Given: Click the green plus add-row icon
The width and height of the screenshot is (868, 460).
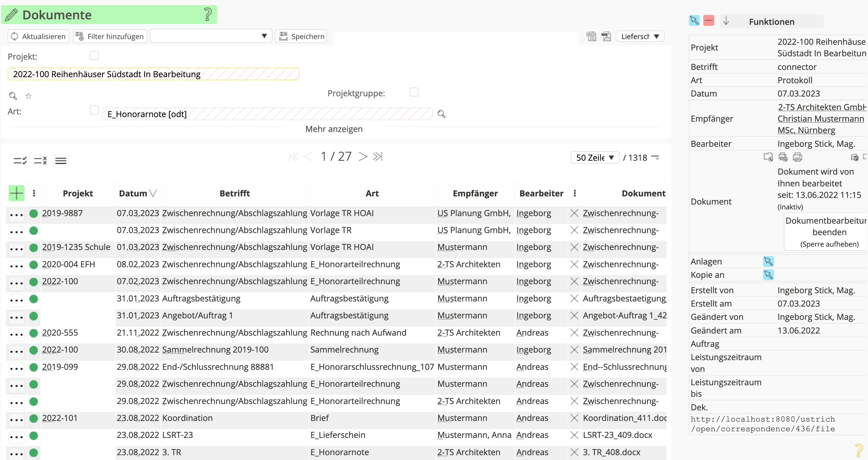Looking at the screenshot, I should (16, 193).
